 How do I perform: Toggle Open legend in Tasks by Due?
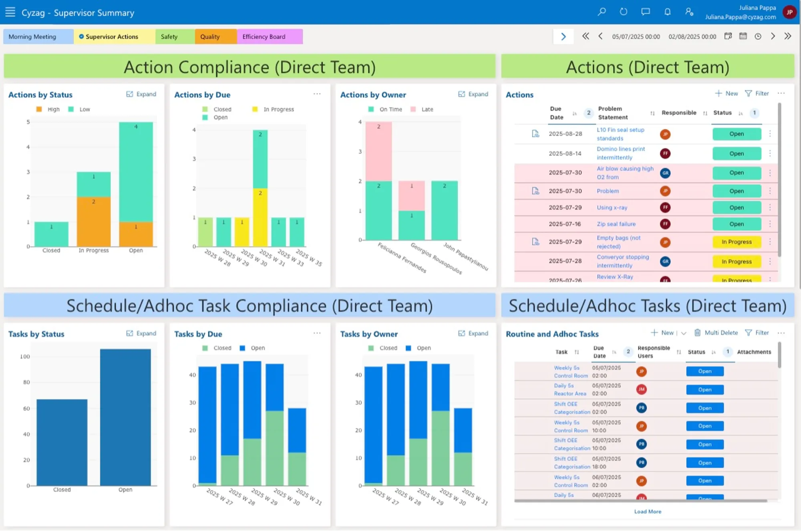click(252, 348)
